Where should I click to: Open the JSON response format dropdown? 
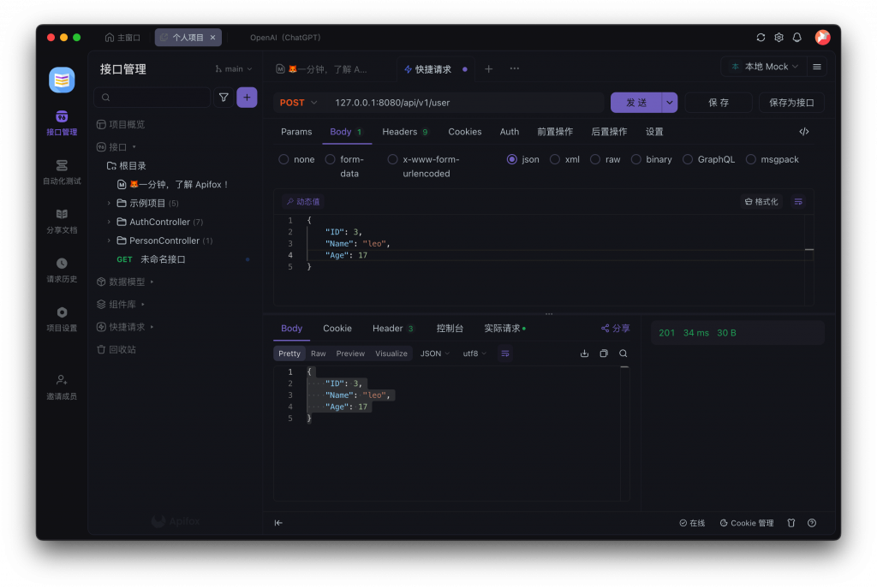tap(434, 353)
